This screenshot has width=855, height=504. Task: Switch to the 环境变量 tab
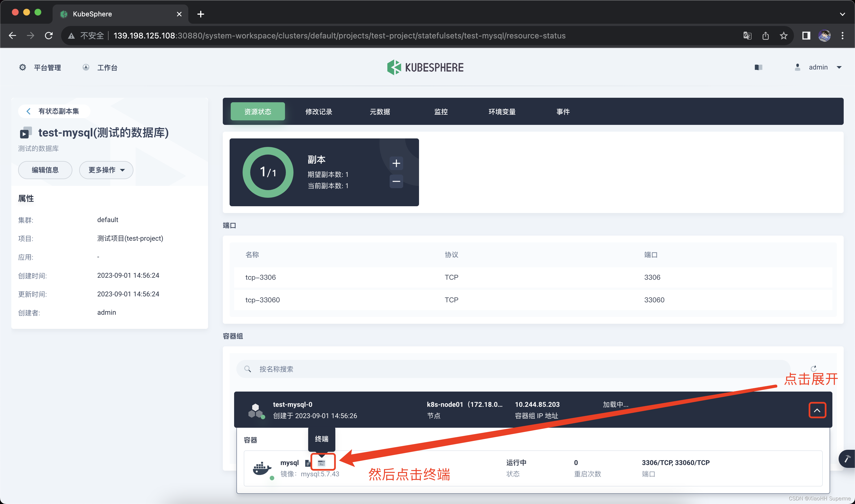click(502, 111)
